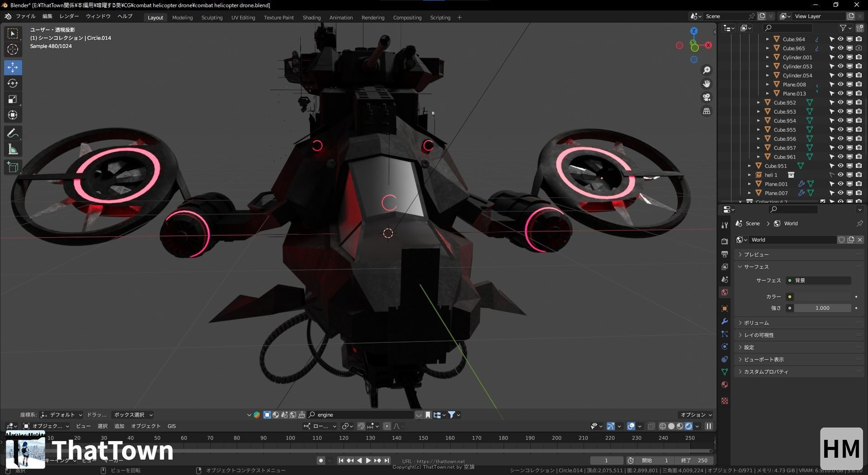Select the Scale tool
The image size is (868, 475).
coord(13,99)
